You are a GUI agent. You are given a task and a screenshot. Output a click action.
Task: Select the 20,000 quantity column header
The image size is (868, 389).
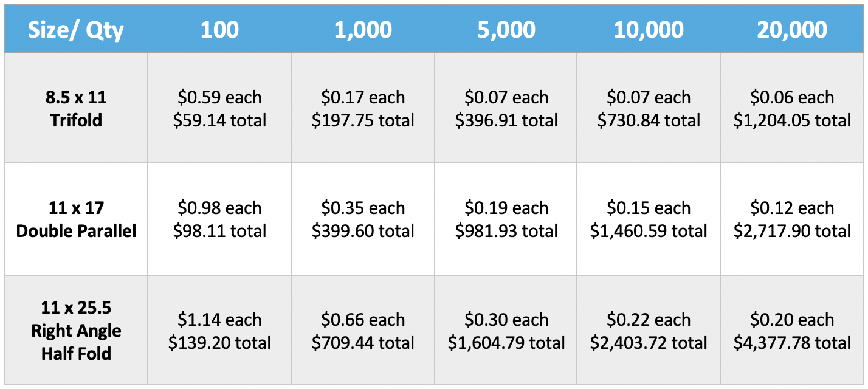(792, 29)
